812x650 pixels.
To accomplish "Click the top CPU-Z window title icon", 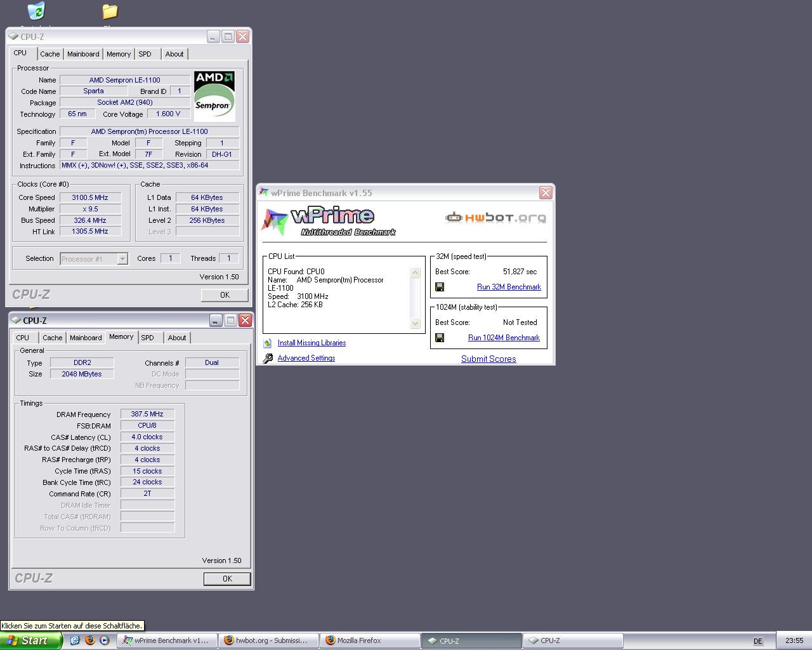I will pos(13,37).
